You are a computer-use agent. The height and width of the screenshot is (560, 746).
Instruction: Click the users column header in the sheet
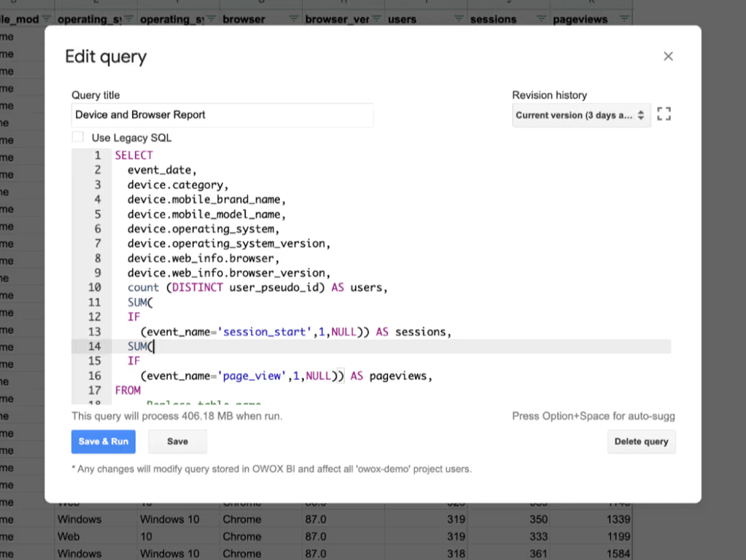coord(402,20)
